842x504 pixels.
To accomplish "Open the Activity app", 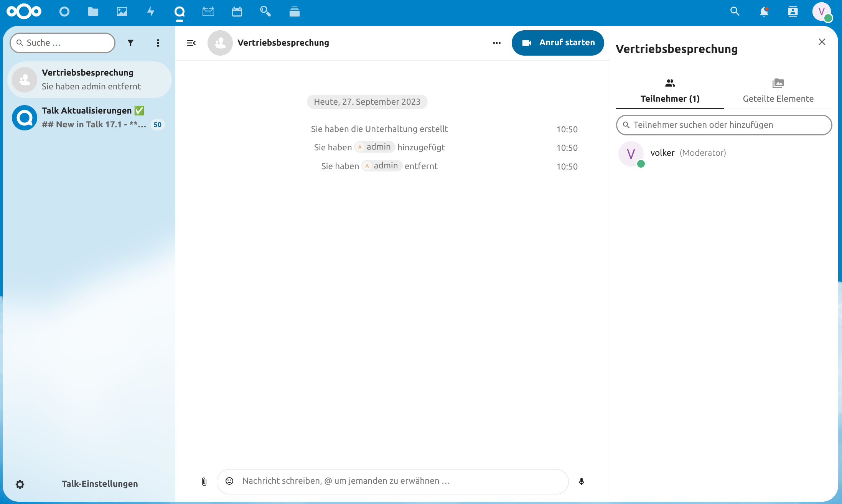I will pos(150,12).
